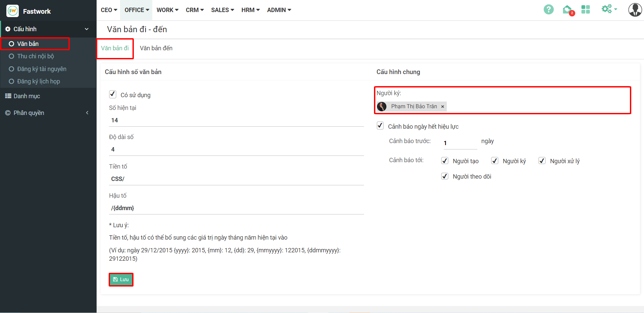Click the Tiền tố input field

pos(236,179)
